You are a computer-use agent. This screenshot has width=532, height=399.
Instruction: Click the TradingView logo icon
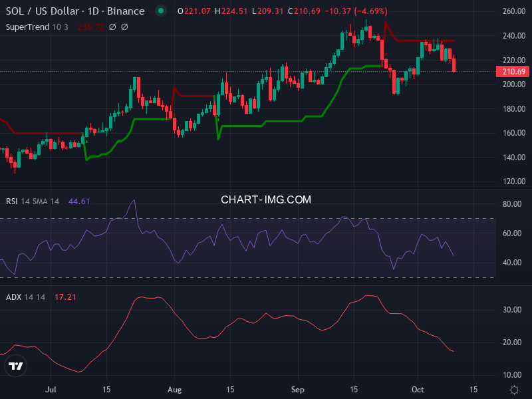pyautogui.click(x=15, y=366)
